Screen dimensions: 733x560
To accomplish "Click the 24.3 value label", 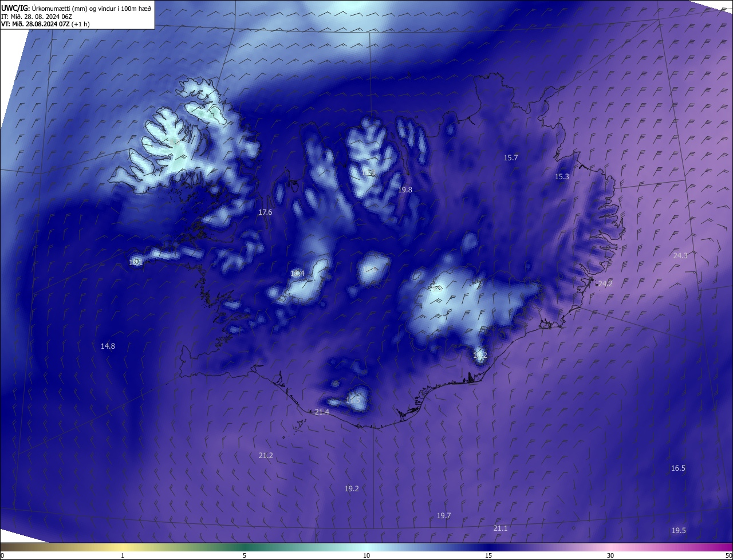I will (x=680, y=256).
